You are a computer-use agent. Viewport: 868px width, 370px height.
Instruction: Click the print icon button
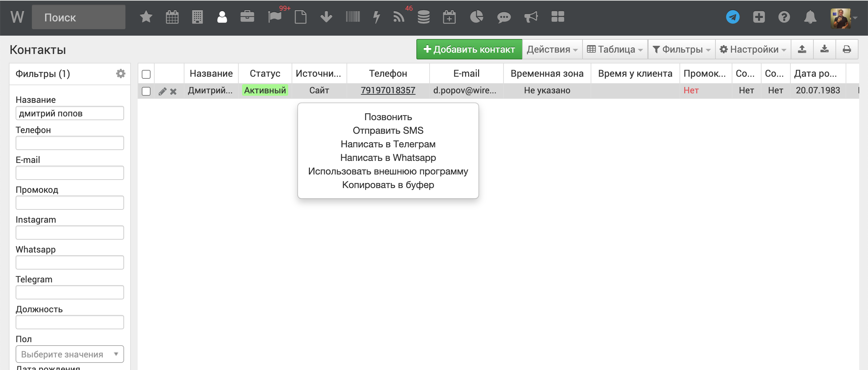pyautogui.click(x=847, y=50)
